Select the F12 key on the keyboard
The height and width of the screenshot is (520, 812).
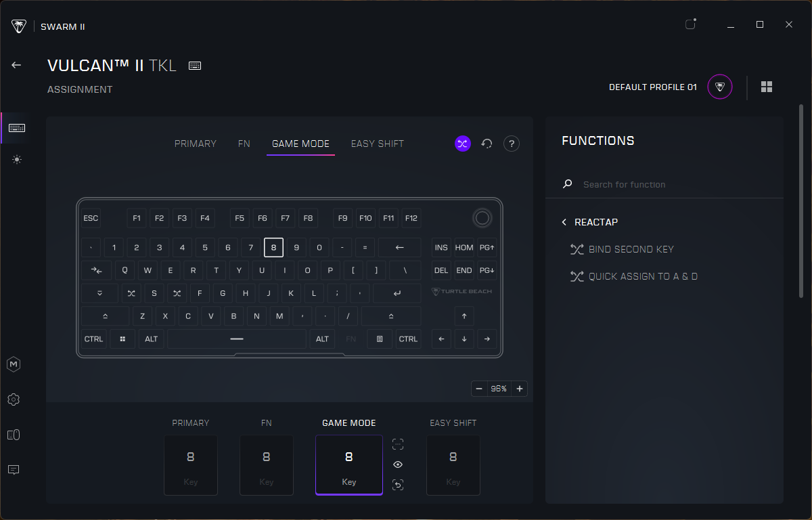pos(411,218)
